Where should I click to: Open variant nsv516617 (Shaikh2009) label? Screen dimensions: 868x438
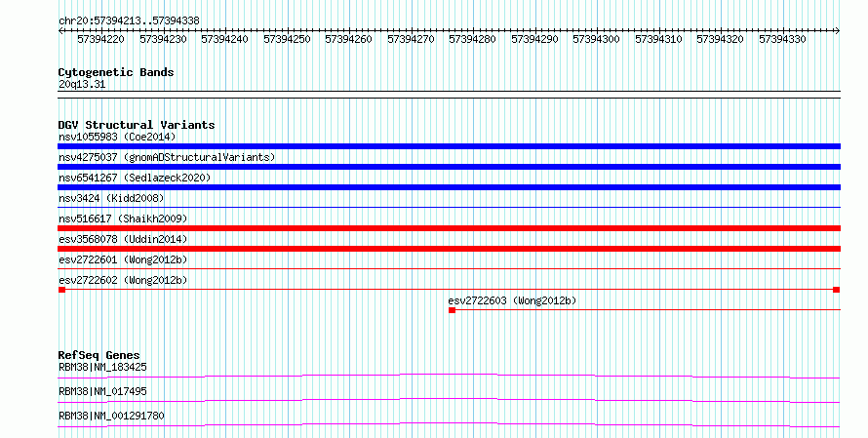(x=123, y=219)
